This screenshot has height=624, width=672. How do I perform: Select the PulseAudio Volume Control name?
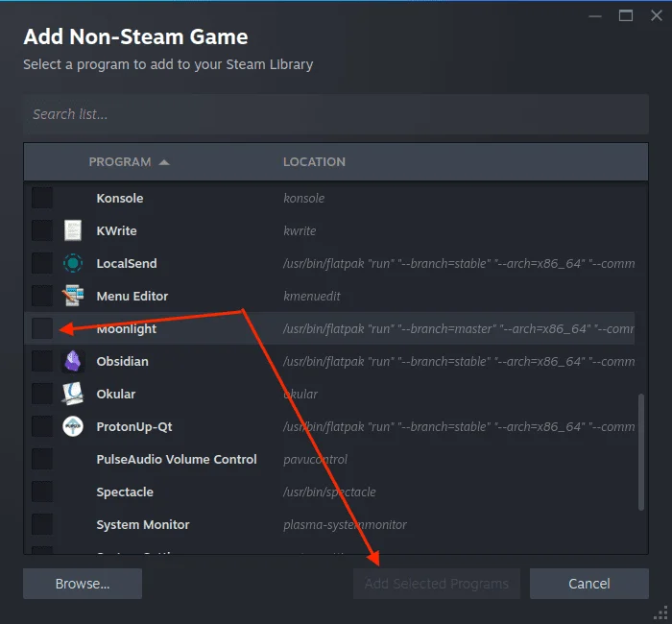(x=177, y=460)
